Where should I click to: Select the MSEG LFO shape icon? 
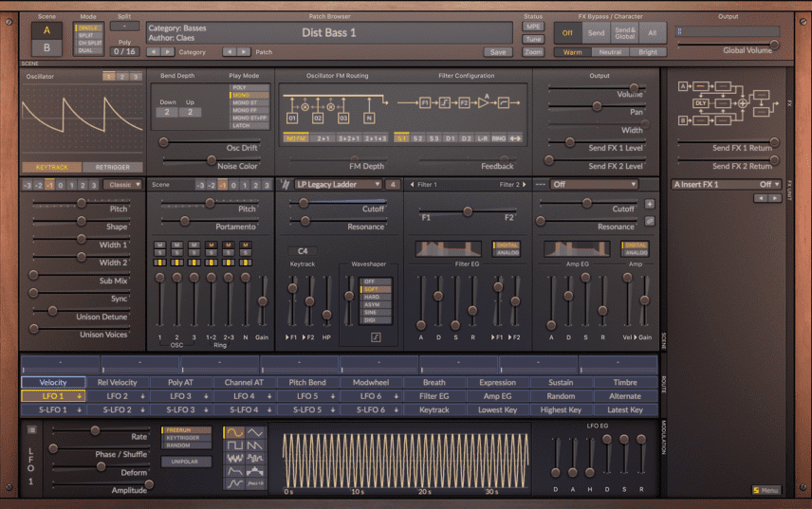234,483
